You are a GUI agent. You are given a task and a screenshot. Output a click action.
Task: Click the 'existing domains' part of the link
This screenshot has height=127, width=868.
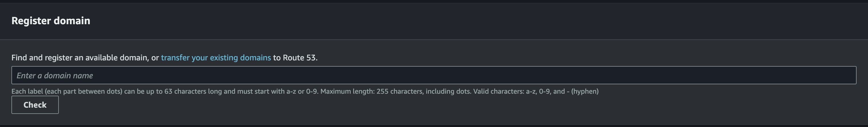tap(240, 58)
